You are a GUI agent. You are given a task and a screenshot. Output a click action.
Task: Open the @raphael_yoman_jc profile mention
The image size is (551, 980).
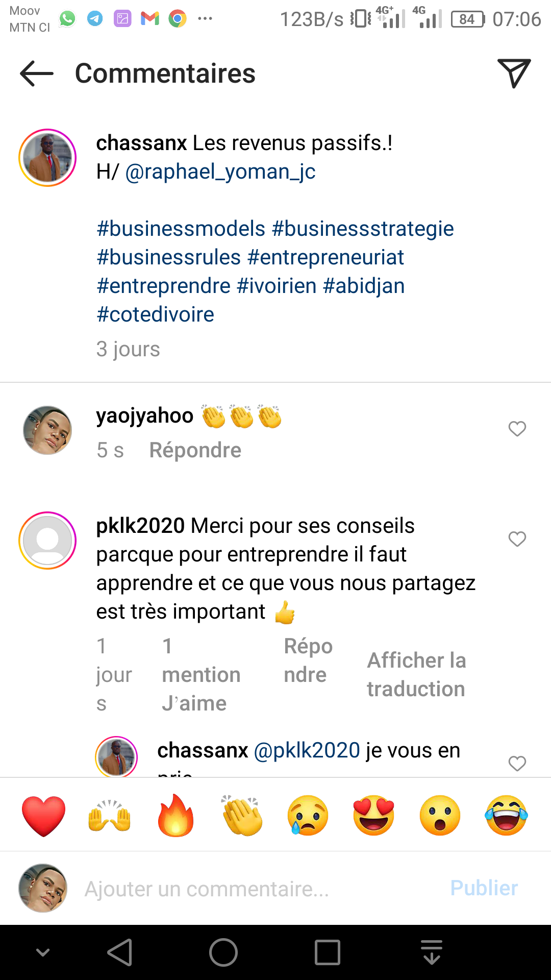(x=220, y=171)
